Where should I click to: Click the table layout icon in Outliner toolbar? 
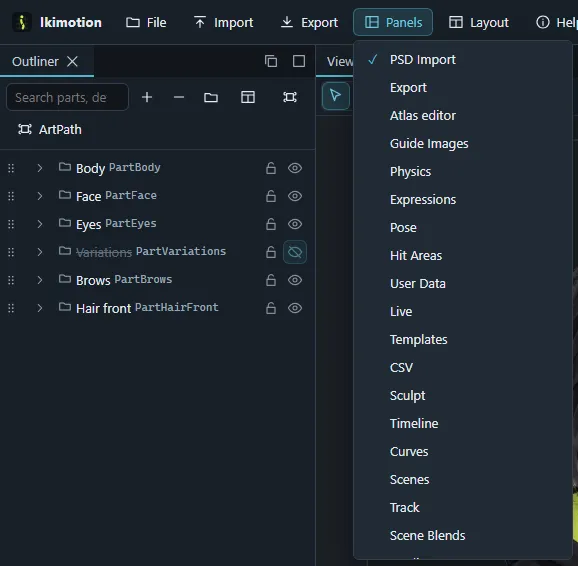pos(248,97)
